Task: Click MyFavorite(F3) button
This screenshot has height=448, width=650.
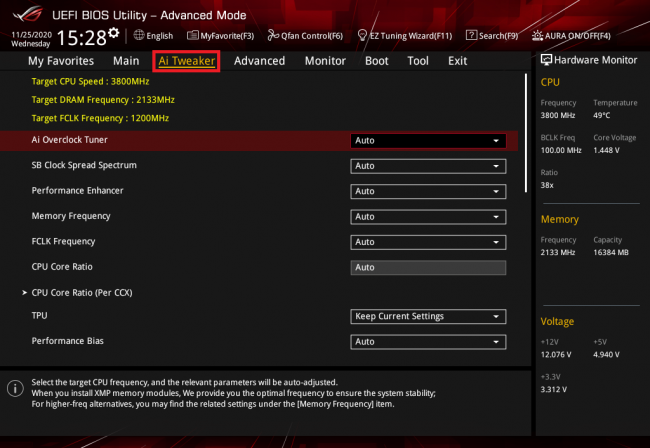Action: pos(221,36)
